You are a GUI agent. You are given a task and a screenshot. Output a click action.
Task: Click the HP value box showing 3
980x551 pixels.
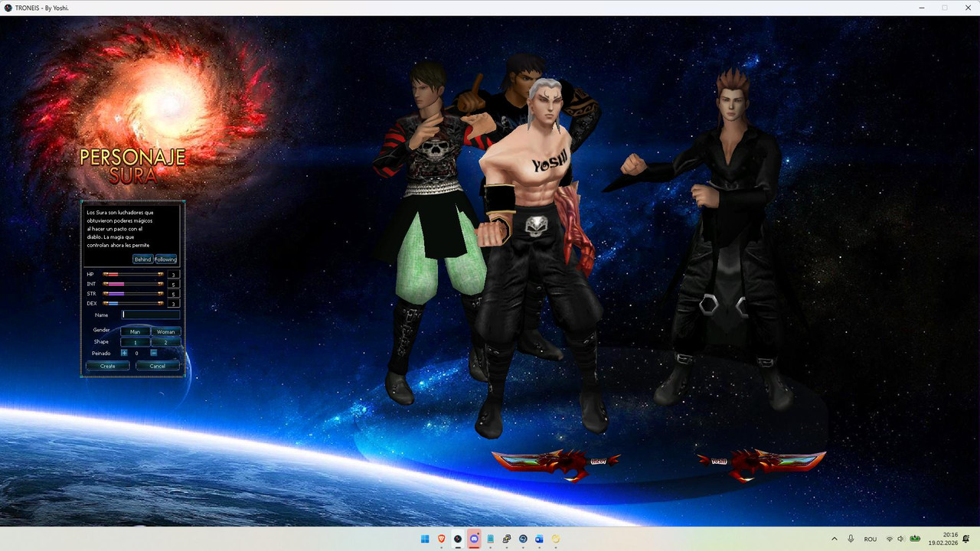[174, 274]
